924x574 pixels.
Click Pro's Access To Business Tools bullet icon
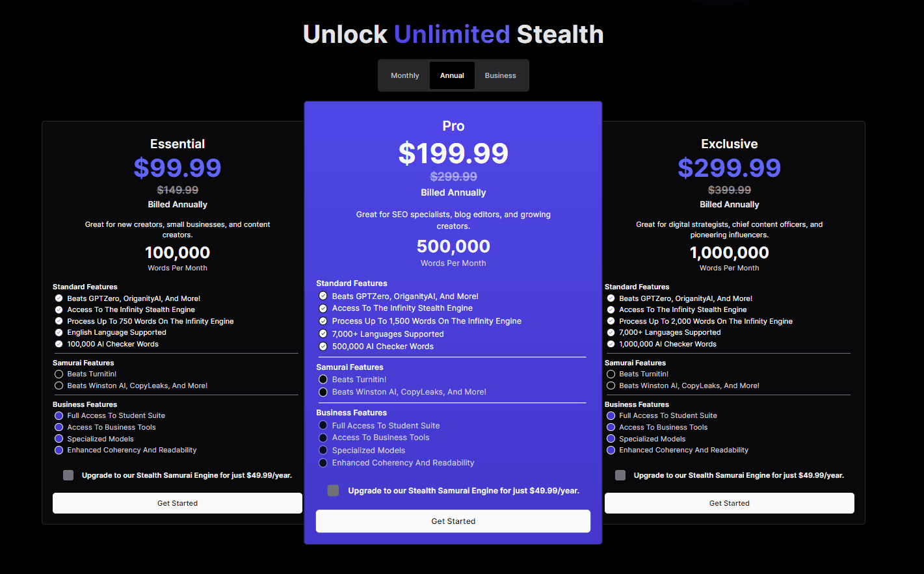point(323,437)
